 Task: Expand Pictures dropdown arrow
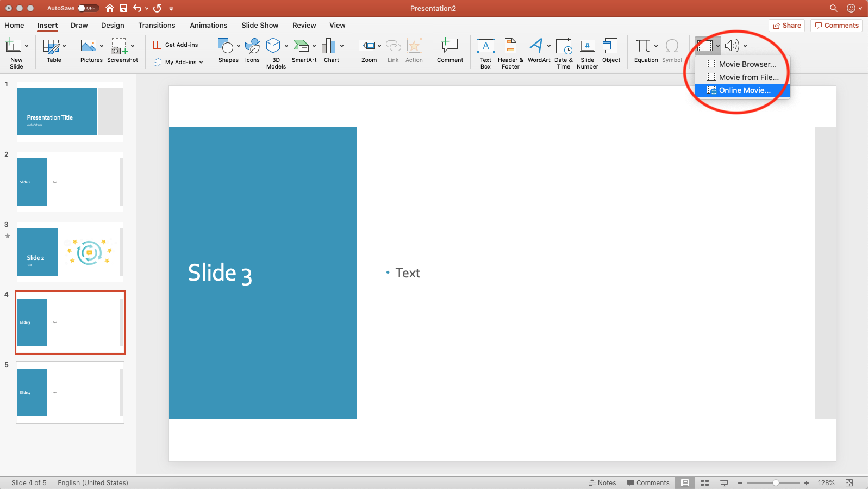pyautogui.click(x=102, y=46)
